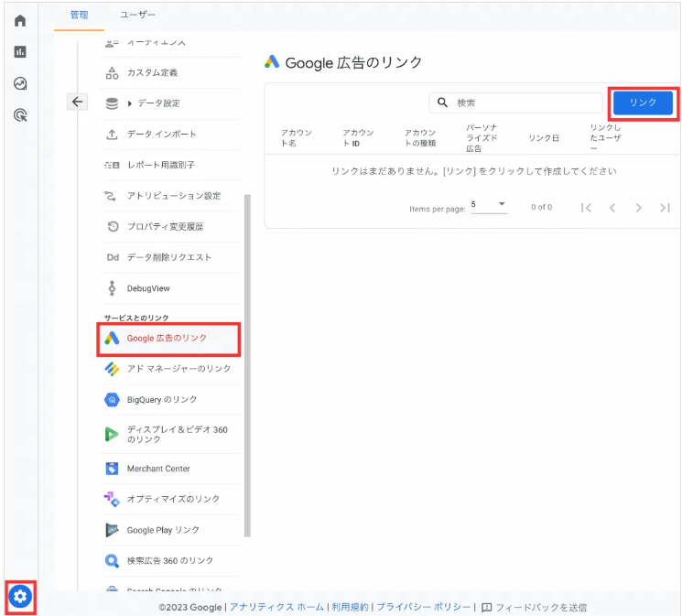The image size is (682, 616).
Task: Select アトリビューション設定 menu item
Action: click(169, 196)
